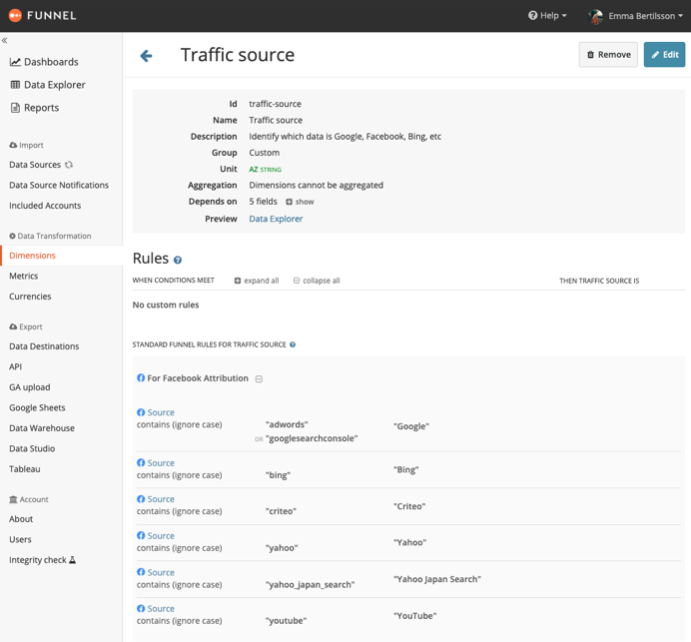The height and width of the screenshot is (642, 691).
Task: Open Metrics page
Action: [24, 276]
